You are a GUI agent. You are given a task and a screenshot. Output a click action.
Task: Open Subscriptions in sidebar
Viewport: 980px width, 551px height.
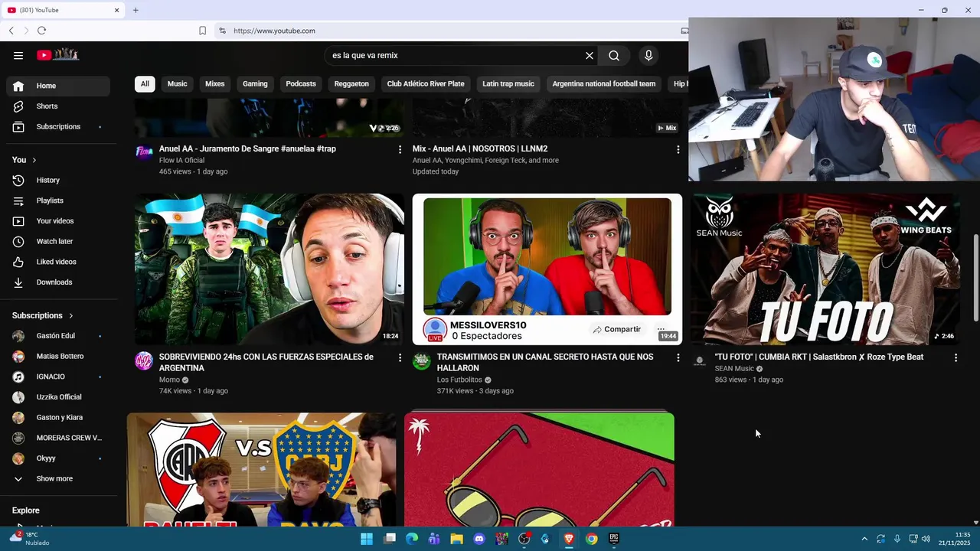pyautogui.click(x=58, y=126)
